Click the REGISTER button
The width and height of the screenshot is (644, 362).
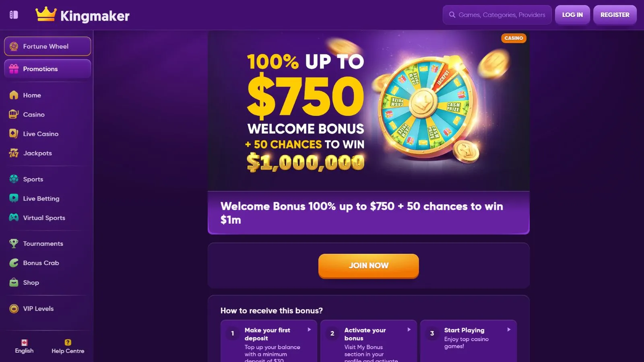click(x=615, y=15)
